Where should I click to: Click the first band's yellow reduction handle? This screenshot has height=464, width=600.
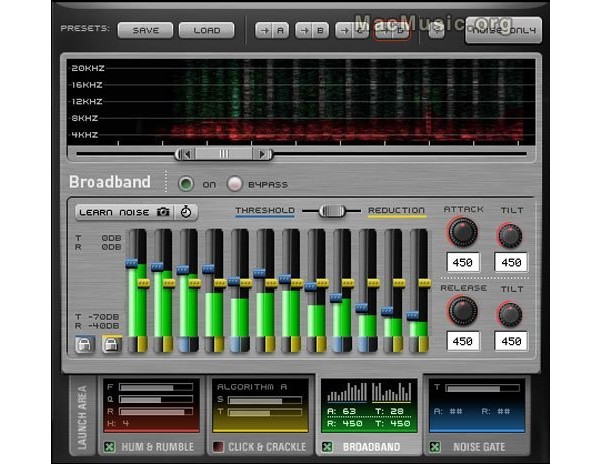pos(143,283)
